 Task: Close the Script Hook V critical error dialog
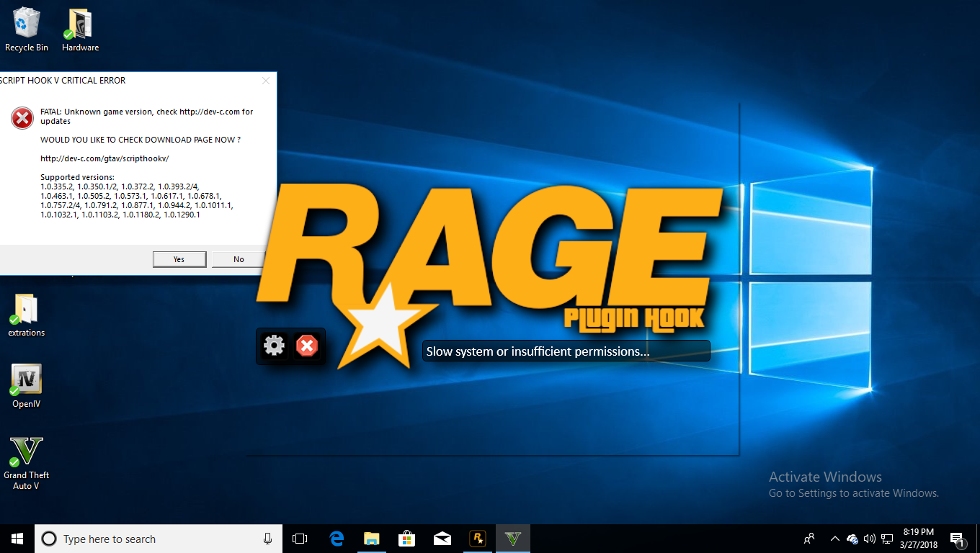(x=266, y=81)
